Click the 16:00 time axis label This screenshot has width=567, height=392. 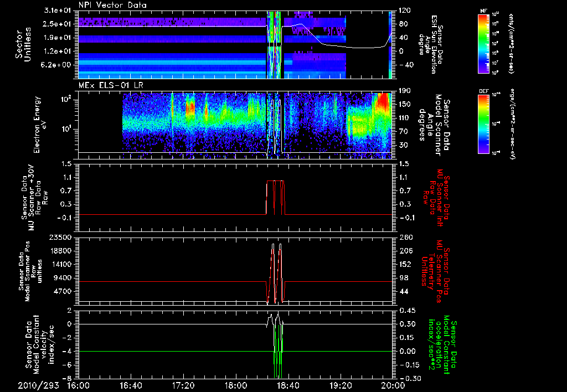tap(79, 385)
